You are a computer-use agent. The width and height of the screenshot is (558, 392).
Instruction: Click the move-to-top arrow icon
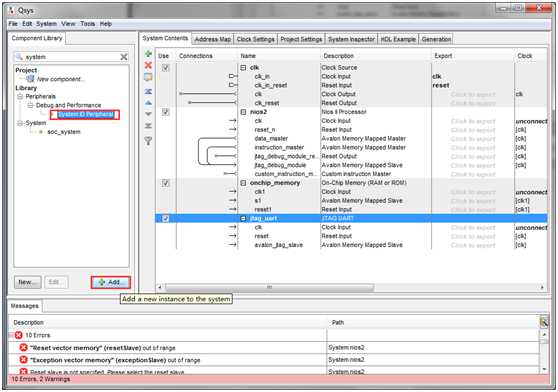pos(148,91)
